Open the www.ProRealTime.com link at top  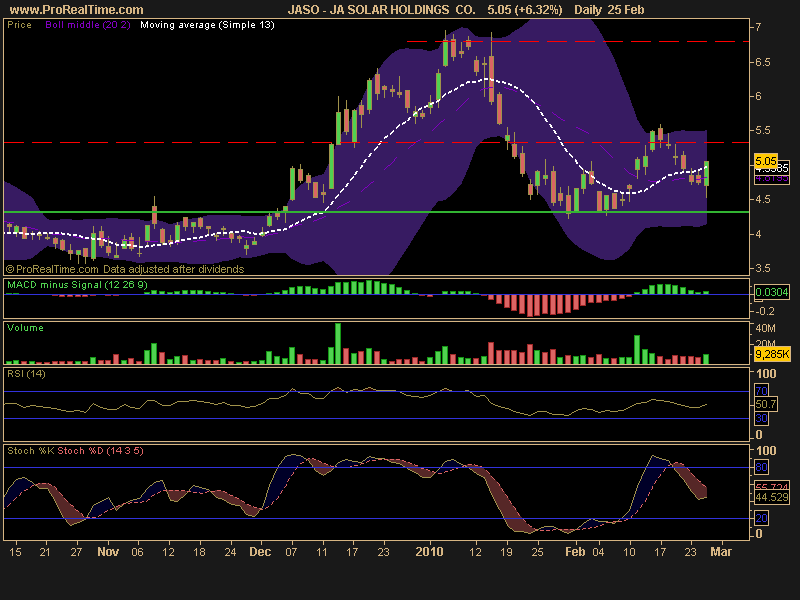[x=77, y=10]
